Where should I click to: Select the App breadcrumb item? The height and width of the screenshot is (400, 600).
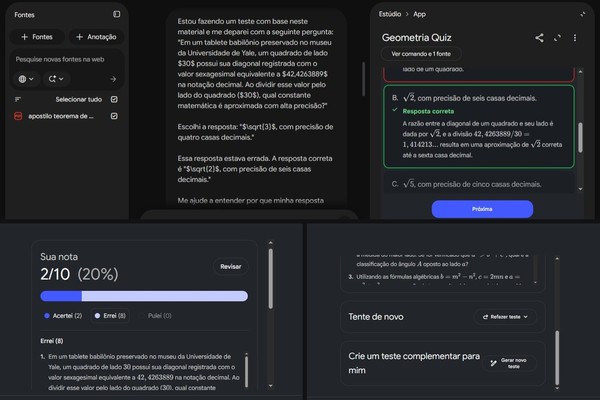(419, 14)
